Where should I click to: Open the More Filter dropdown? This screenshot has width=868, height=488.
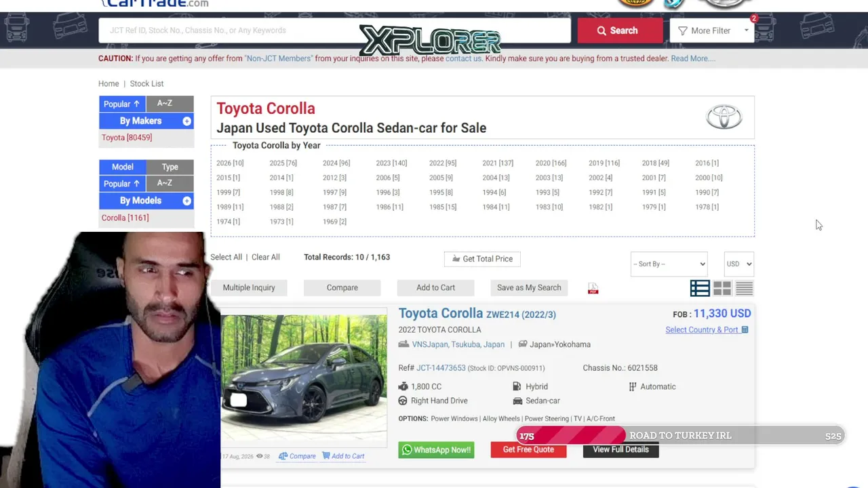pos(712,30)
